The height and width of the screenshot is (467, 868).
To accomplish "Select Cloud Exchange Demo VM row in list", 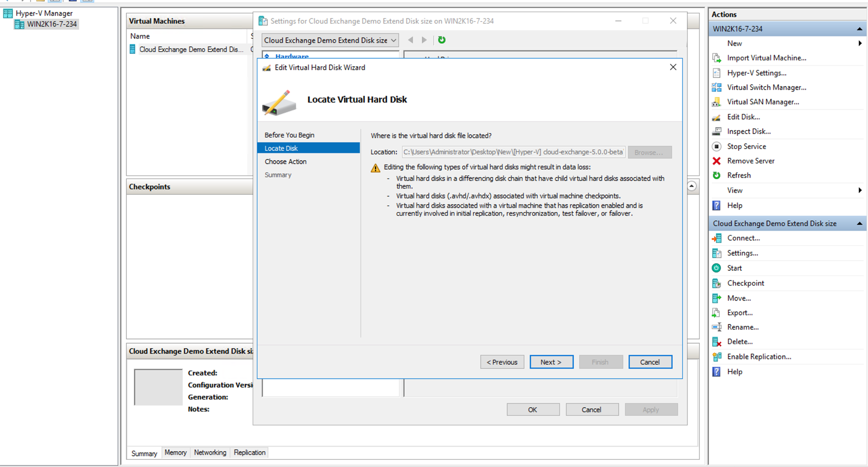I will tap(191, 50).
